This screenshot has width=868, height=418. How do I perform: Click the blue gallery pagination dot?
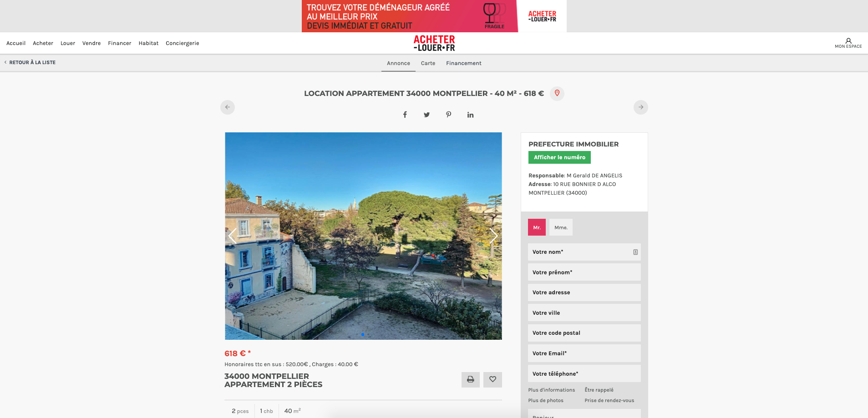pos(362,334)
